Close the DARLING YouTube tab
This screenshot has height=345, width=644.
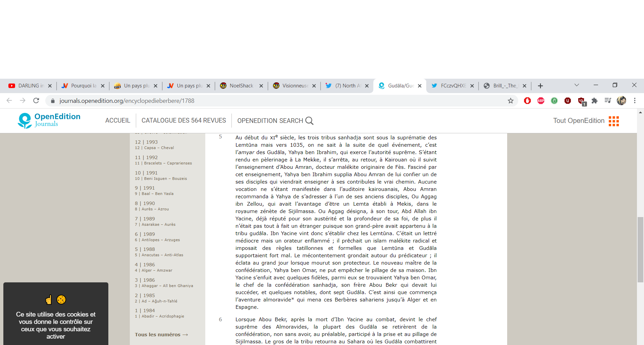(50, 86)
